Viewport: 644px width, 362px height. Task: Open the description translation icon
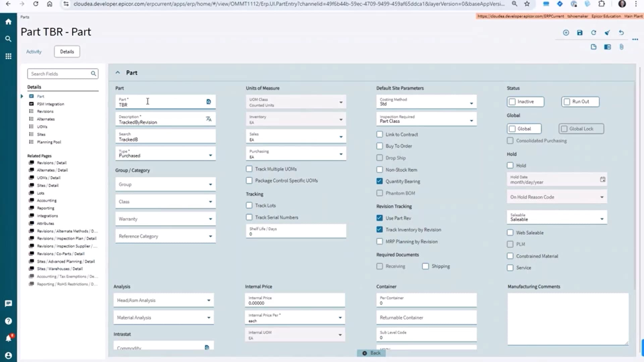[208, 119]
